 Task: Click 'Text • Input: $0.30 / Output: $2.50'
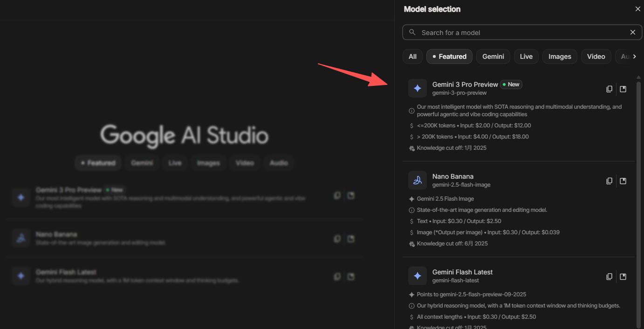pos(459,221)
